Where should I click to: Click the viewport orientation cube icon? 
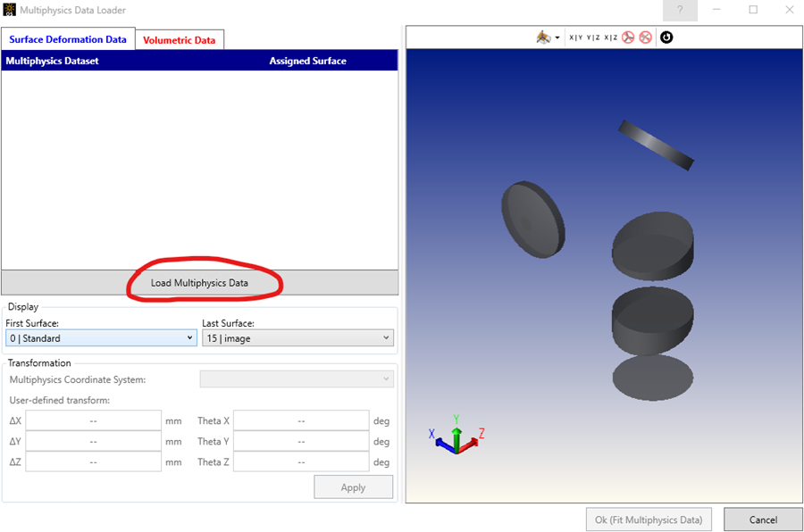[542, 37]
